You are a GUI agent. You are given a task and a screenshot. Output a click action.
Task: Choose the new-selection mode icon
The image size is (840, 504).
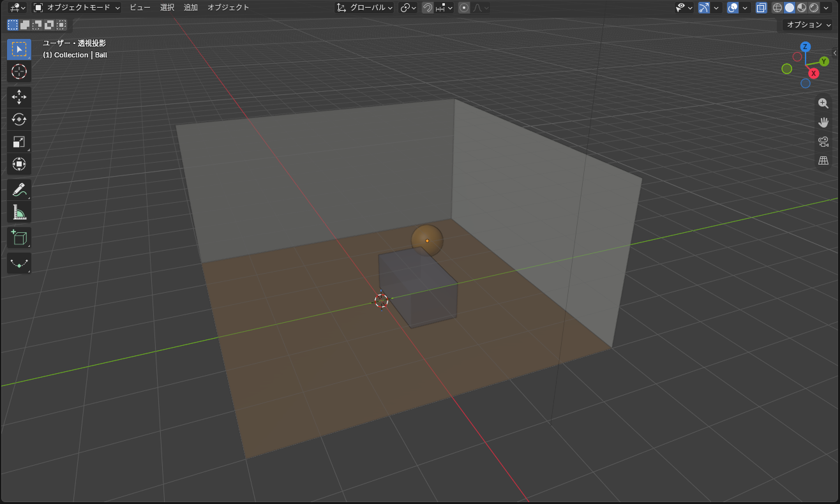[x=13, y=25]
